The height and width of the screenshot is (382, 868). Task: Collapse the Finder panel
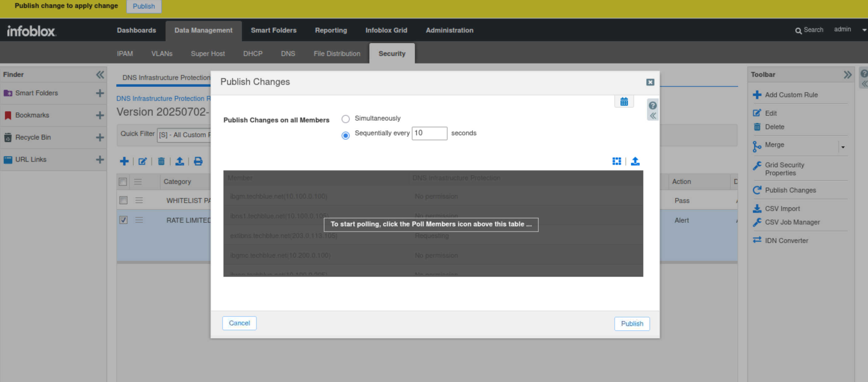[100, 74]
